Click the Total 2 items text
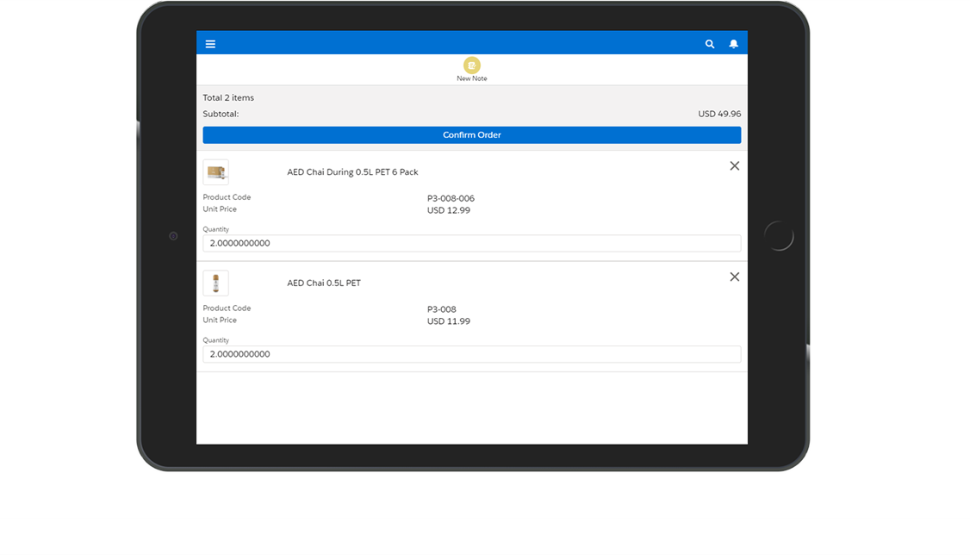This screenshot has height=560, width=970. 228,98
